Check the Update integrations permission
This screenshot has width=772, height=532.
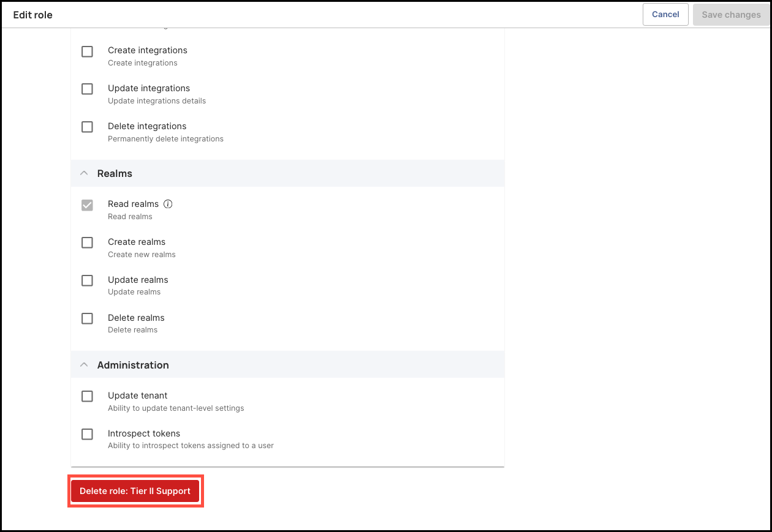point(87,89)
